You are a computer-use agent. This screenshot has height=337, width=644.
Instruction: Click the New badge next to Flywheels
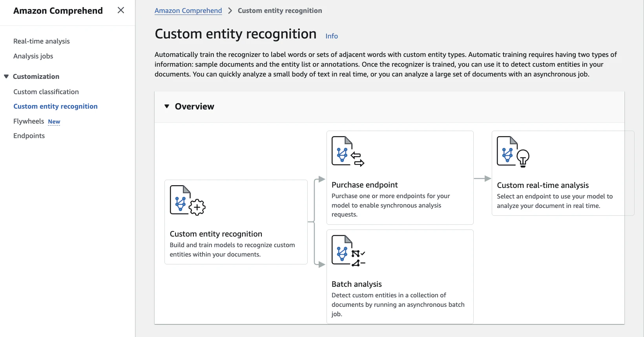pos(54,122)
